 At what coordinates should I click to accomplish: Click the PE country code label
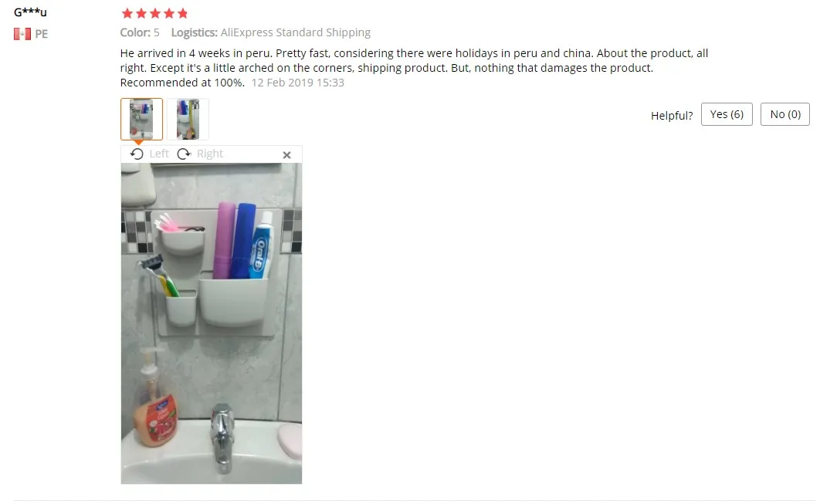pos(42,34)
